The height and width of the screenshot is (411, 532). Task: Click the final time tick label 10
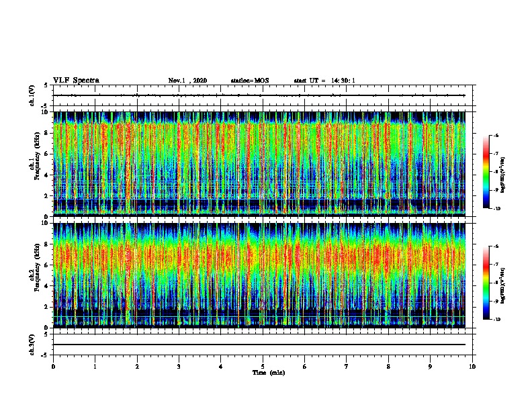472,367
